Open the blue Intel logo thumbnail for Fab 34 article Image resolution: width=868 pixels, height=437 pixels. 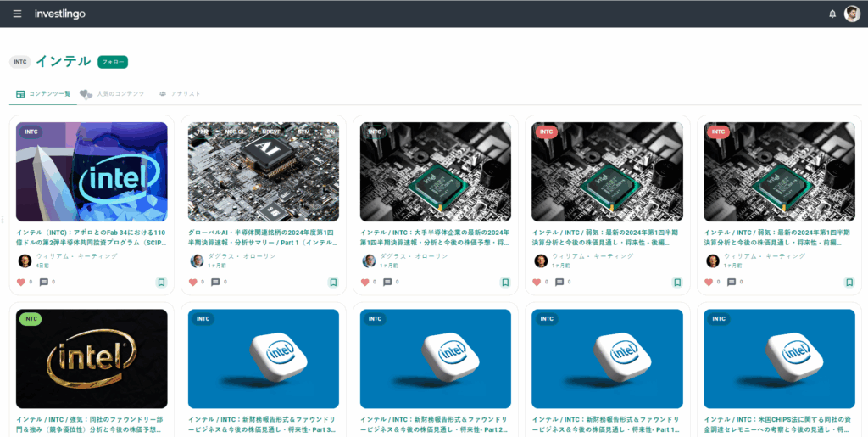coord(92,171)
